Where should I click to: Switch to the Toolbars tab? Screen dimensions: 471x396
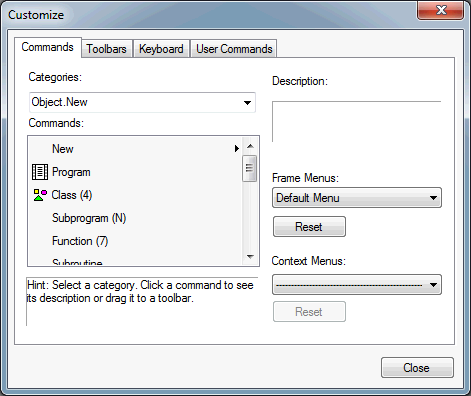click(107, 49)
